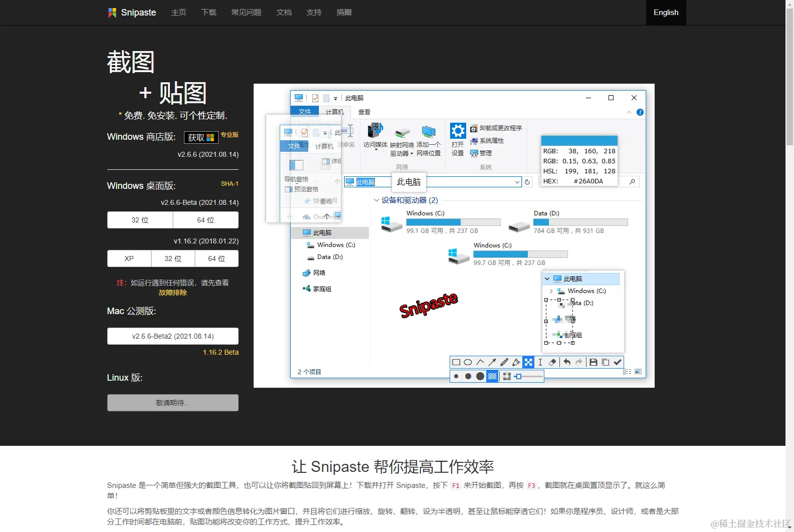794x532 pixels.
Task: Redo the annotation
Action: click(579, 362)
